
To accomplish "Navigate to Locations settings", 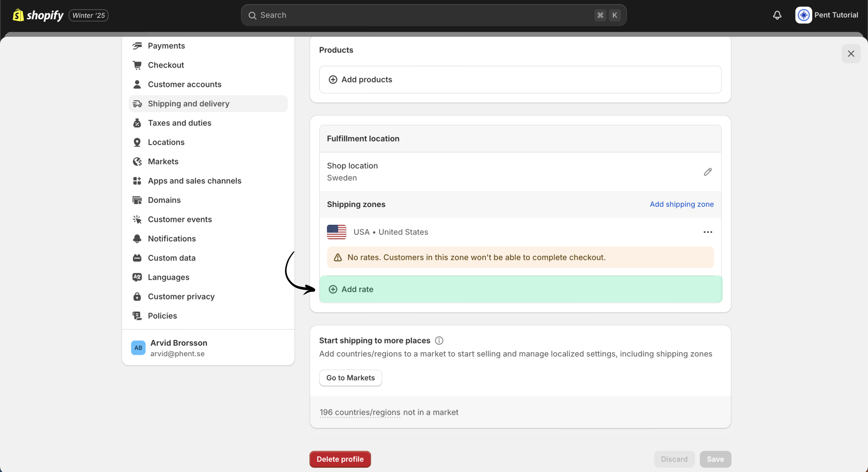I will 208,142.
